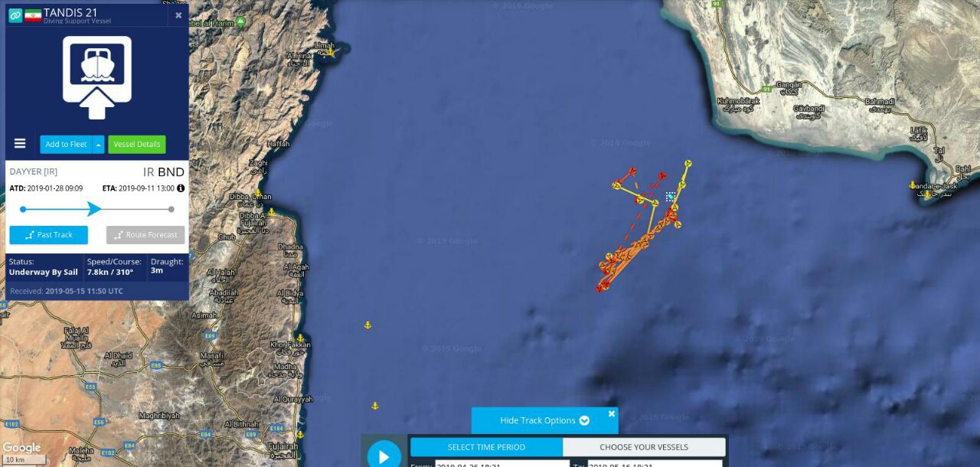980x467 pixels.
Task: Play the track animation
Action: pyautogui.click(x=384, y=456)
